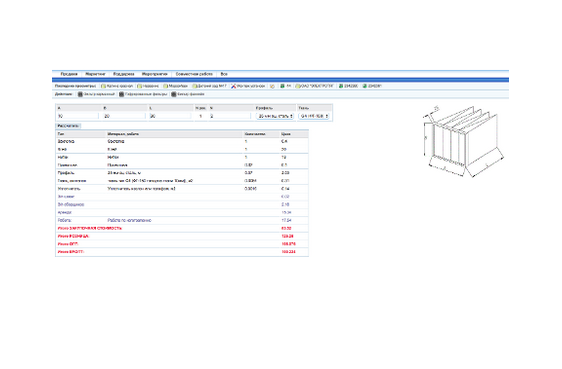Select the Работа row in the table
Viewport: 562px width, 369px height.
(182, 220)
